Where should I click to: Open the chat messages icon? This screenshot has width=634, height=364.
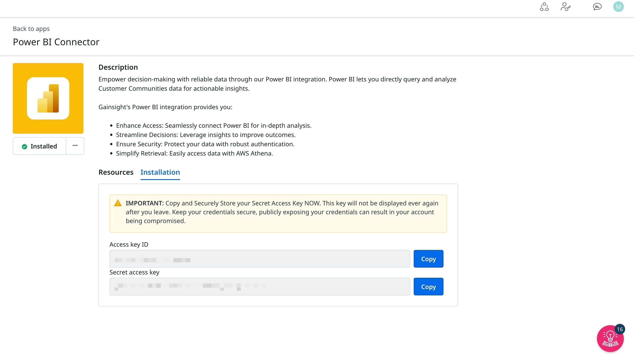tap(597, 7)
